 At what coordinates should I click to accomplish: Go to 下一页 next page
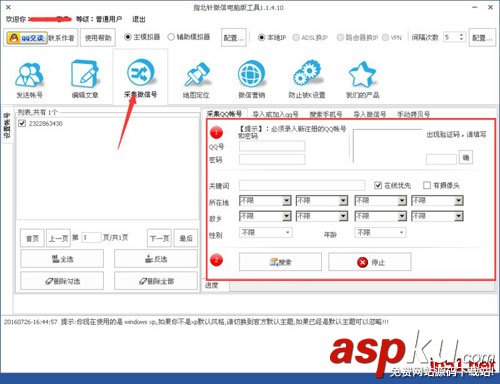pyautogui.click(x=159, y=238)
